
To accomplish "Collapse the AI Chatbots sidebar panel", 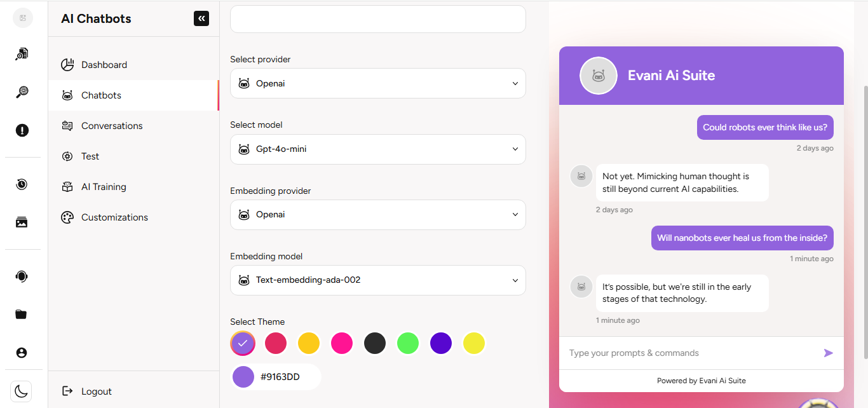I will tap(201, 18).
